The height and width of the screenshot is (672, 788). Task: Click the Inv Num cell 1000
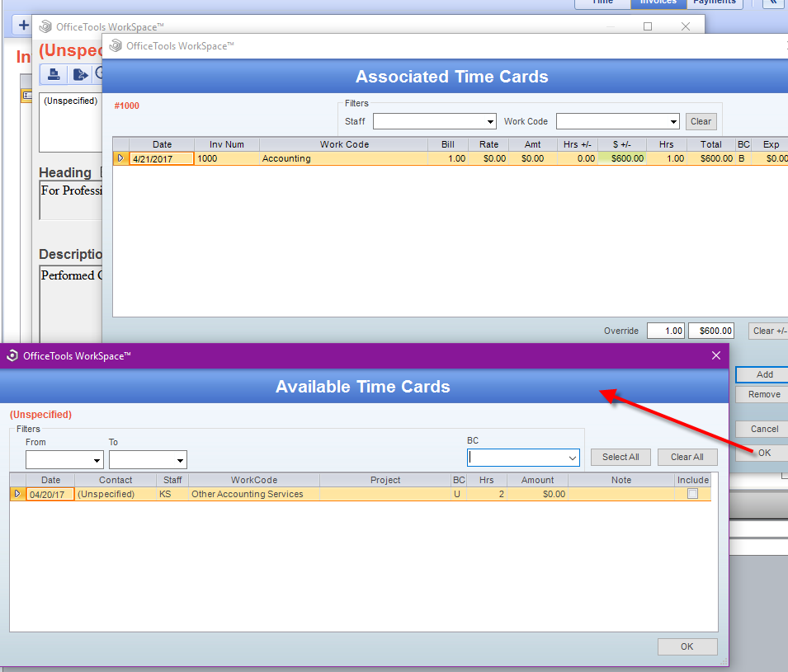tap(227, 158)
